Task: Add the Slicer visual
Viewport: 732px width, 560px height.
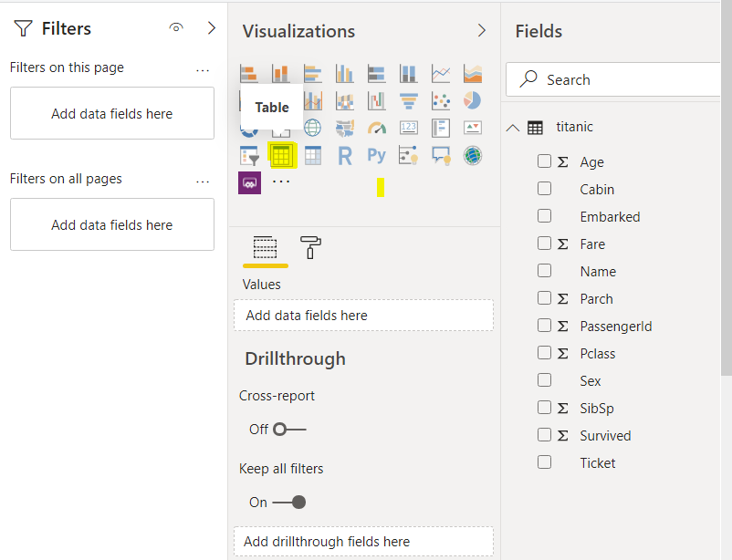Action: click(x=248, y=156)
